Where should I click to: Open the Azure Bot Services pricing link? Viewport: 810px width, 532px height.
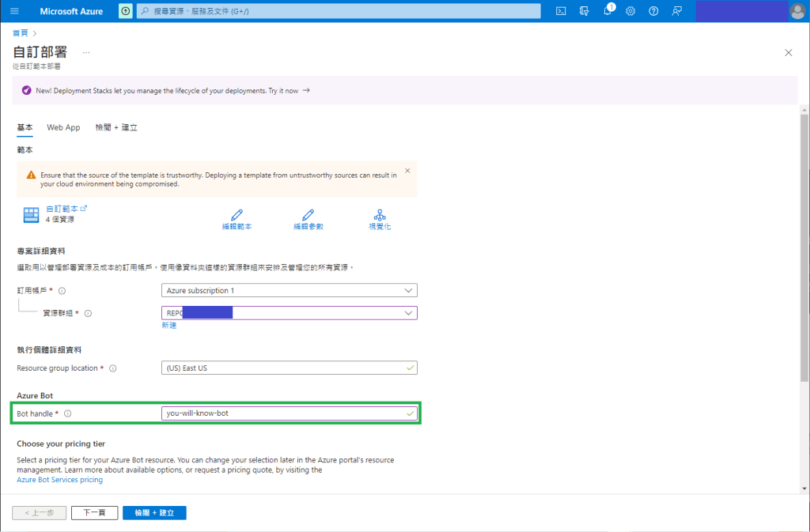click(x=59, y=480)
